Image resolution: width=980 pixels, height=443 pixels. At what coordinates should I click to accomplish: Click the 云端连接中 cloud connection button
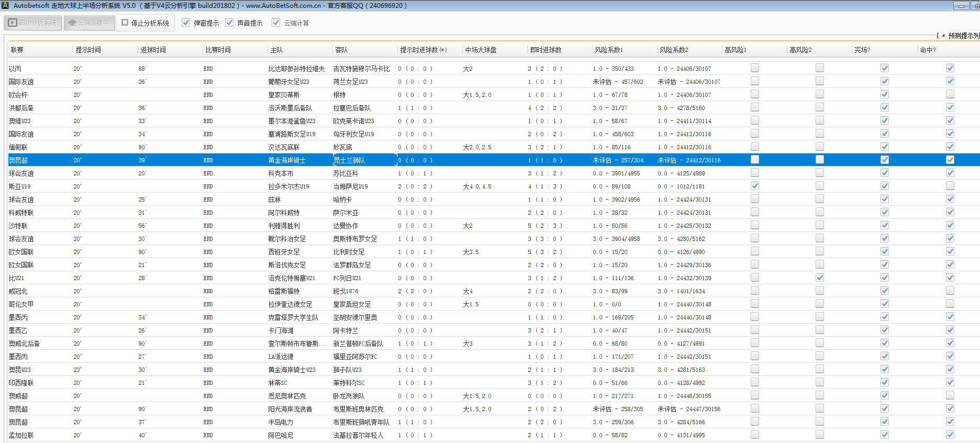click(x=89, y=23)
